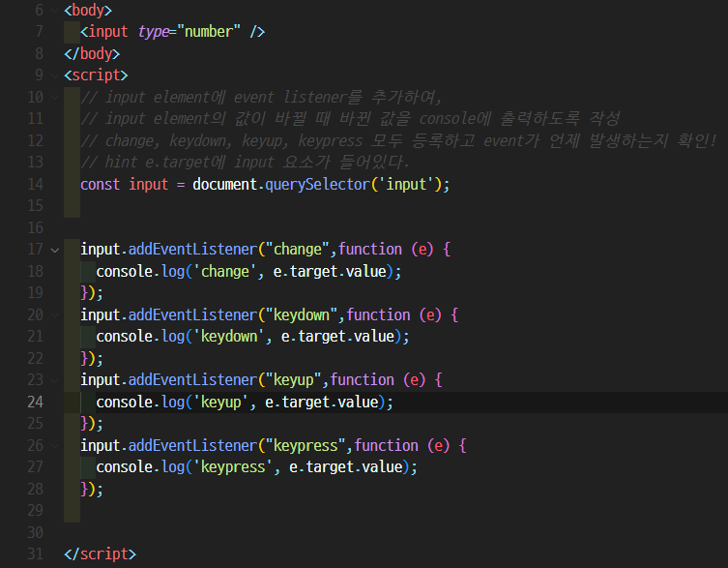Click the "number" attribute value on line 7

(x=209, y=32)
